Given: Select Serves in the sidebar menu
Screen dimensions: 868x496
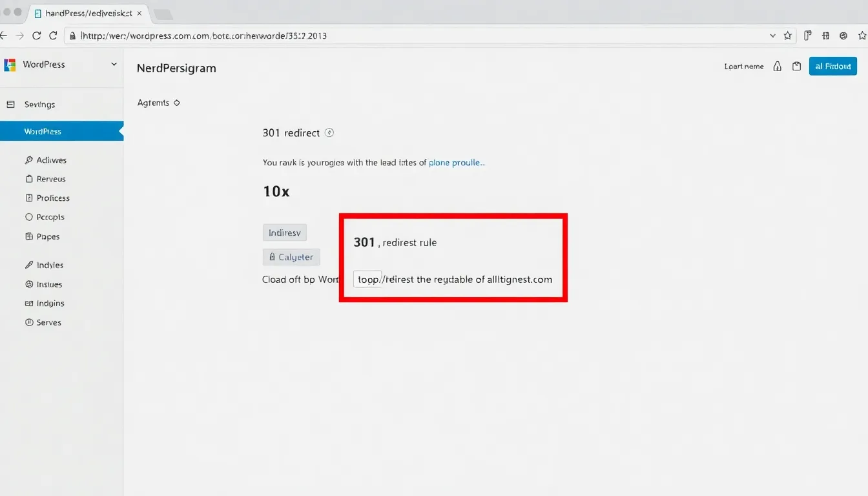Looking at the screenshot, I should click(47, 322).
